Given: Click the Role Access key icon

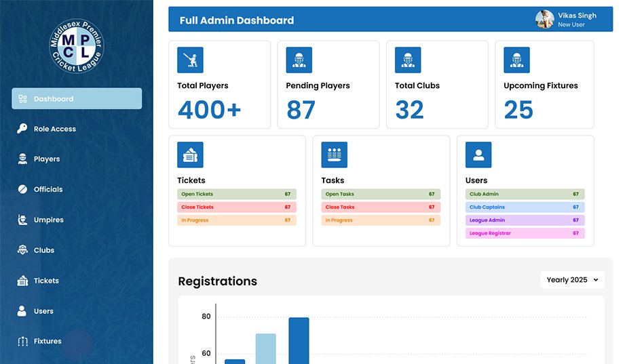Looking at the screenshot, I should (x=22, y=129).
